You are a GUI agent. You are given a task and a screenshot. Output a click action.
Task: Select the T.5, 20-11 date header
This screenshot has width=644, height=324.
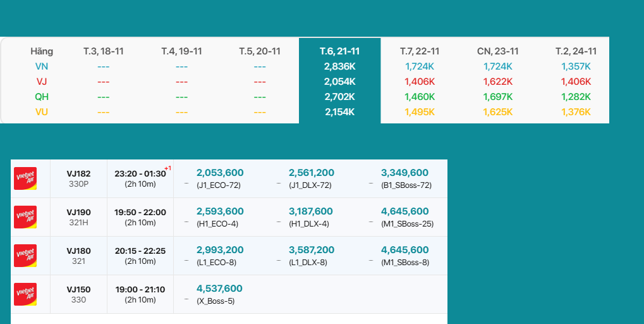tap(260, 51)
